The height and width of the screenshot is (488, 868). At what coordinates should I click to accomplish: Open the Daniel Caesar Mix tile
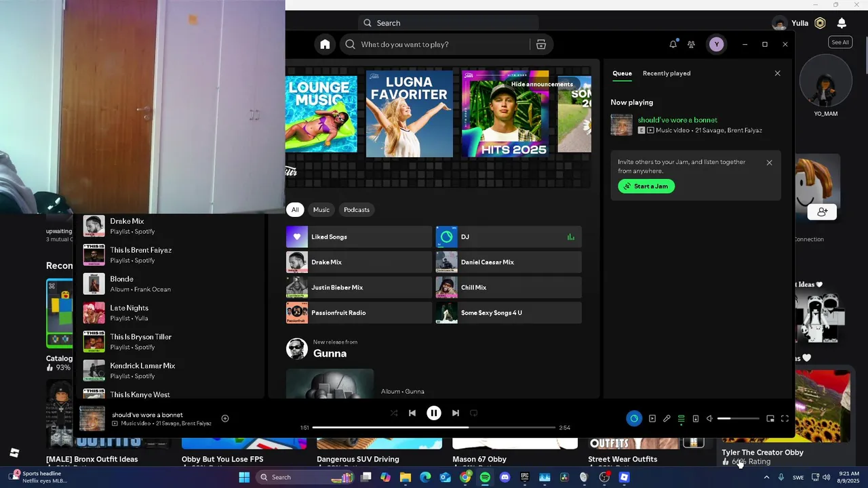(509, 262)
